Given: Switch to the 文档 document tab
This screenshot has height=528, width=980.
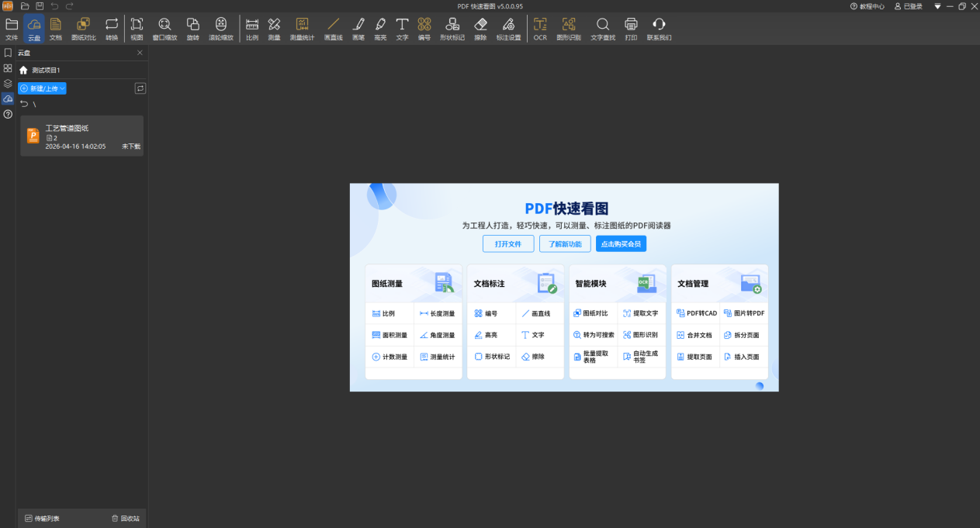Looking at the screenshot, I should click(56, 29).
